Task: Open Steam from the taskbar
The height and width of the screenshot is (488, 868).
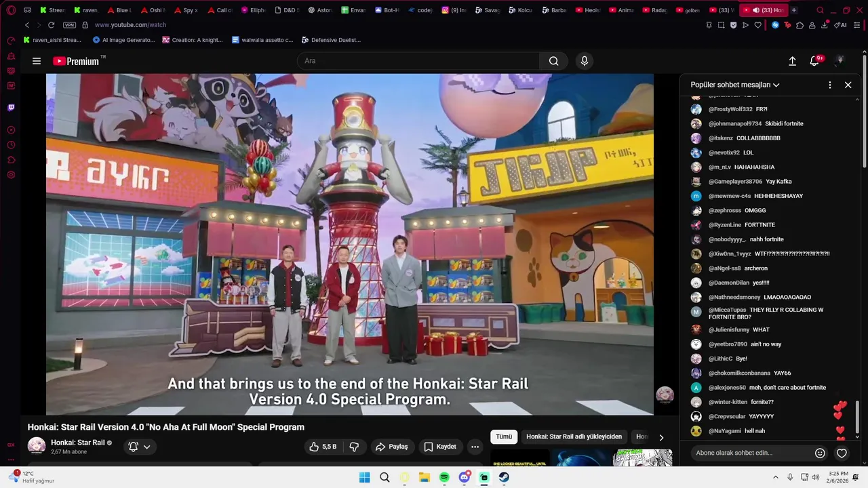Action: (504, 477)
